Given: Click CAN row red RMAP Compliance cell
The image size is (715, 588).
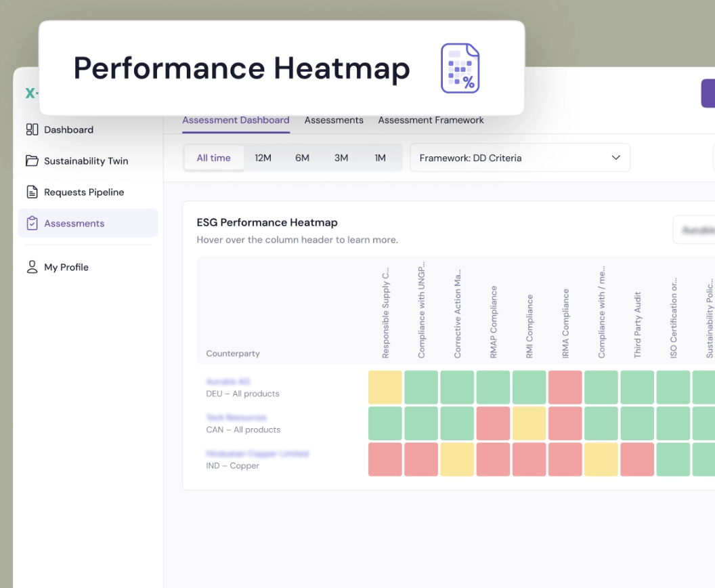Looking at the screenshot, I should pyautogui.click(x=494, y=423).
